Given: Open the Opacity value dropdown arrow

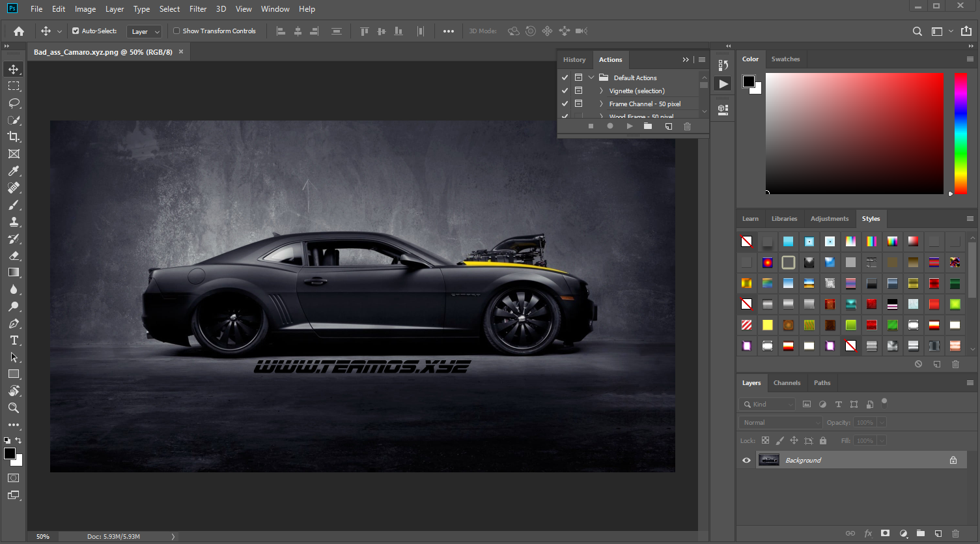Looking at the screenshot, I should [882, 422].
